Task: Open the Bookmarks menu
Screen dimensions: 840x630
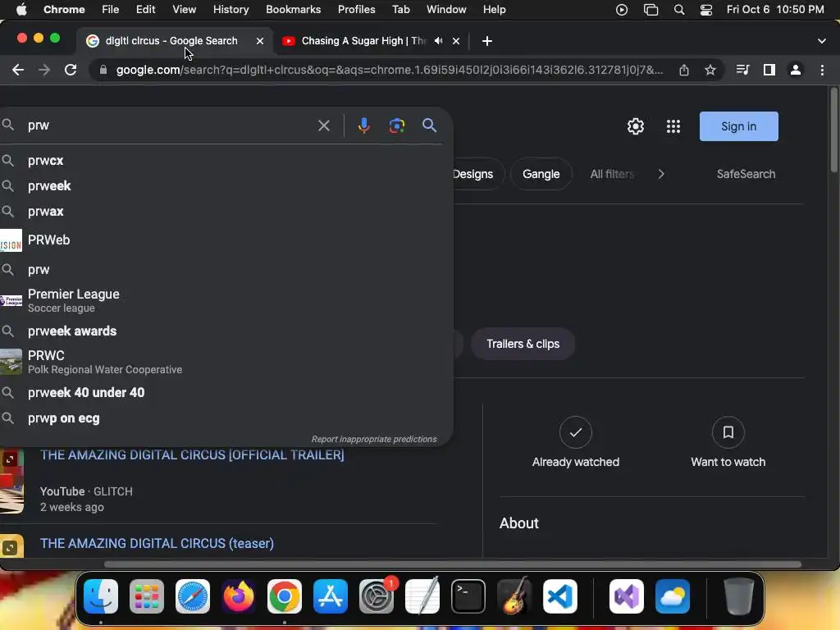Action: [293, 10]
